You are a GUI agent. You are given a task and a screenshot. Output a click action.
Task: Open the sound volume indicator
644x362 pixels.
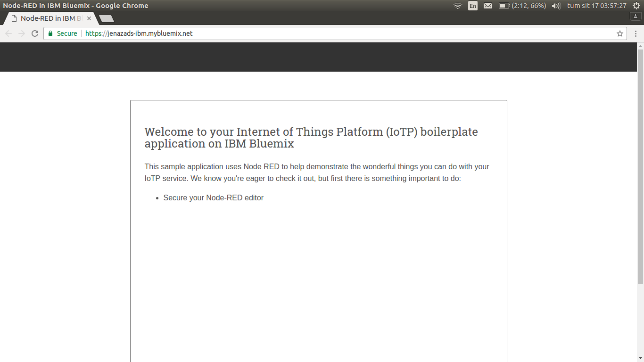pyautogui.click(x=556, y=6)
